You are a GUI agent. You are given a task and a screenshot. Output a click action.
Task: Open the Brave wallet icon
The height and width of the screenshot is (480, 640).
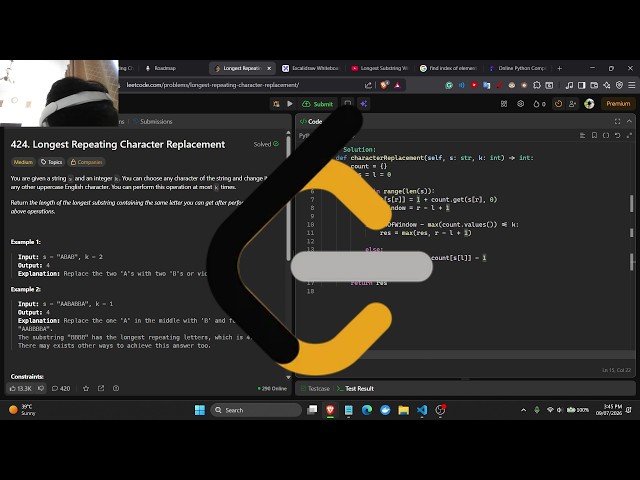pyautogui.click(x=594, y=85)
